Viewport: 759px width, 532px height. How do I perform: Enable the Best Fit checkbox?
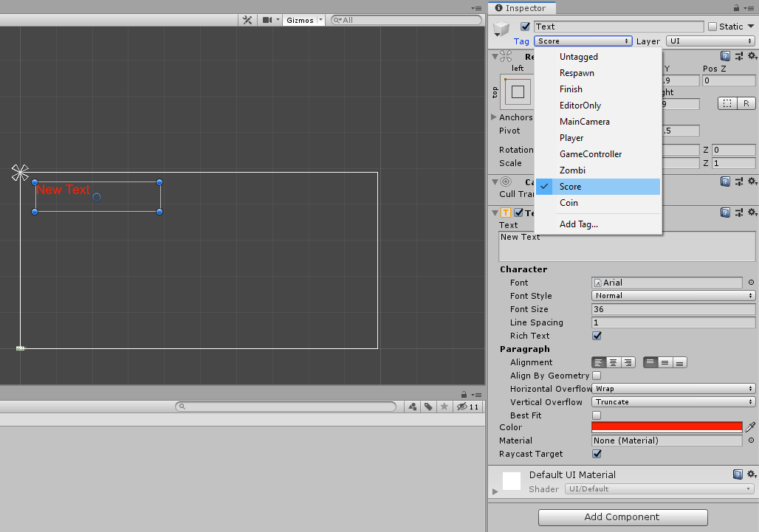597,415
